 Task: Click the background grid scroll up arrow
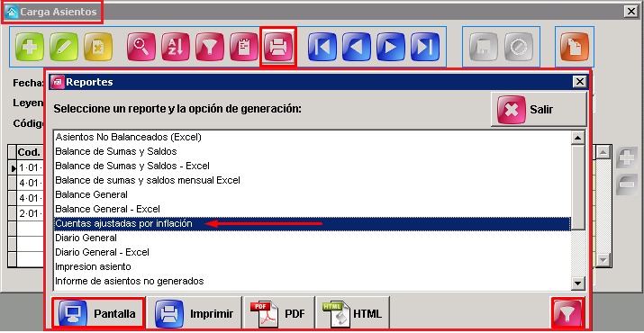point(603,153)
